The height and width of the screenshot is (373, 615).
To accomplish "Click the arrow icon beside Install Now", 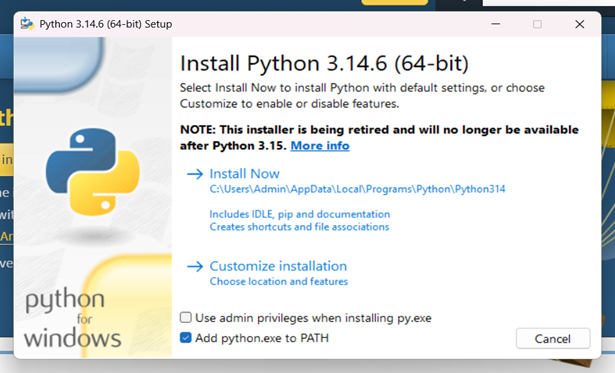I will pyautogui.click(x=195, y=174).
